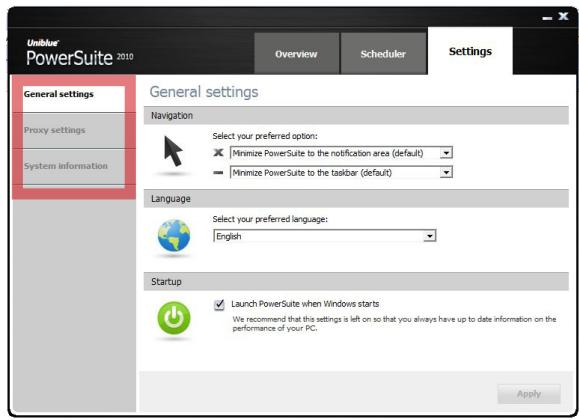Minimize the PowerSuite window
The height and width of the screenshot is (420, 579).
tap(547, 18)
